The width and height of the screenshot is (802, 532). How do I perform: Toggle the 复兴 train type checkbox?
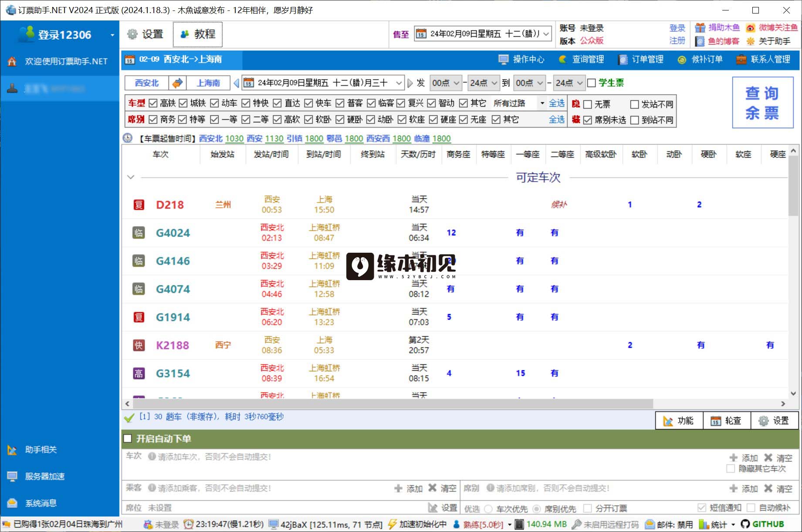click(401, 103)
